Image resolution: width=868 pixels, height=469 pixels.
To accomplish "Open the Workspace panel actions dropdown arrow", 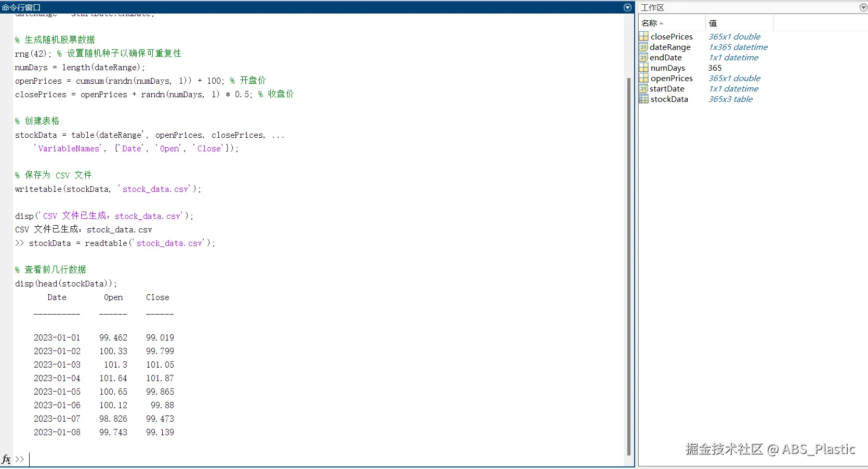I will pos(863,7).
